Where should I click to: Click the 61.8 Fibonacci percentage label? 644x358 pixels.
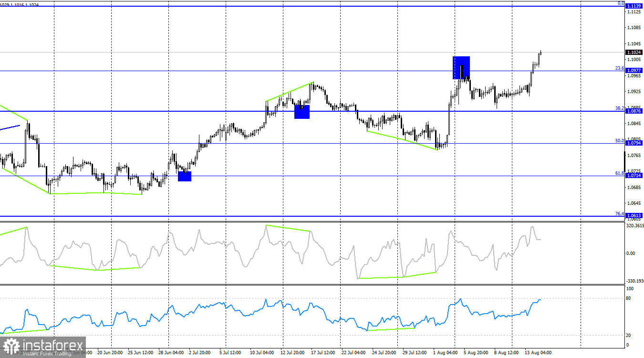(620, 173)
